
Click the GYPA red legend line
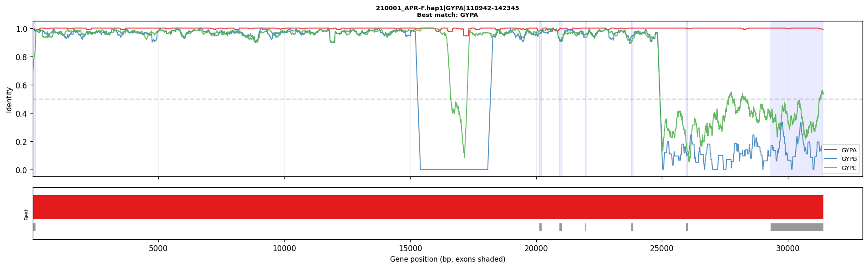point(831,150)
